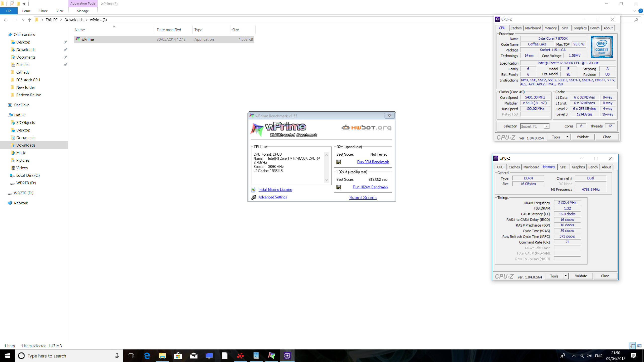Select Local Disk (C:) in sidebar

coord(28,175)
